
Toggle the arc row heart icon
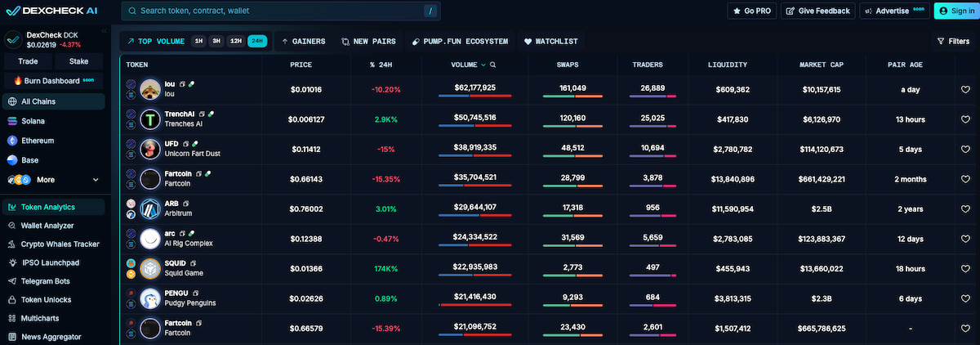pyautogui.click(x=964, y=239)
